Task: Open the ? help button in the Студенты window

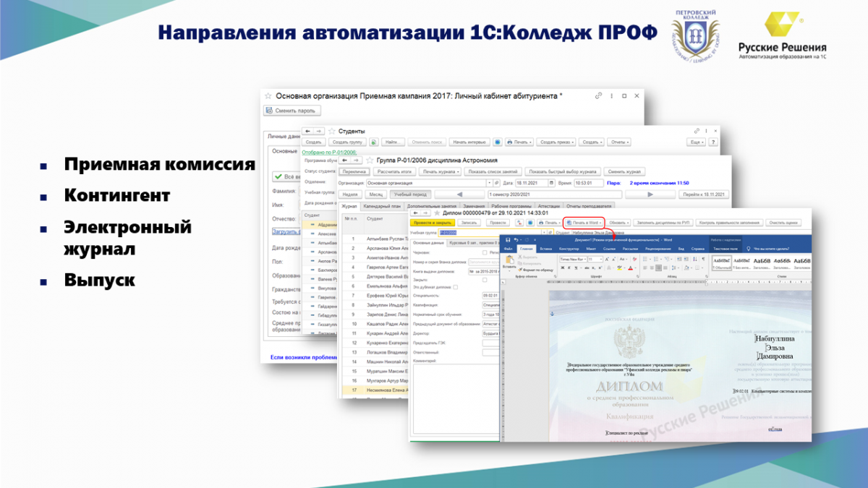Action: tap(713, 142)
